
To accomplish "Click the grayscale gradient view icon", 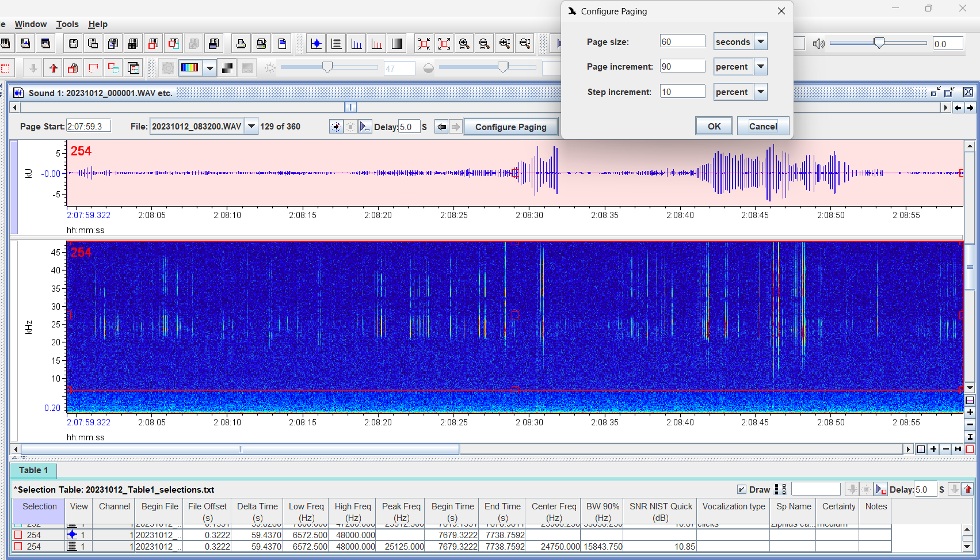I will [x=397, y=44].
